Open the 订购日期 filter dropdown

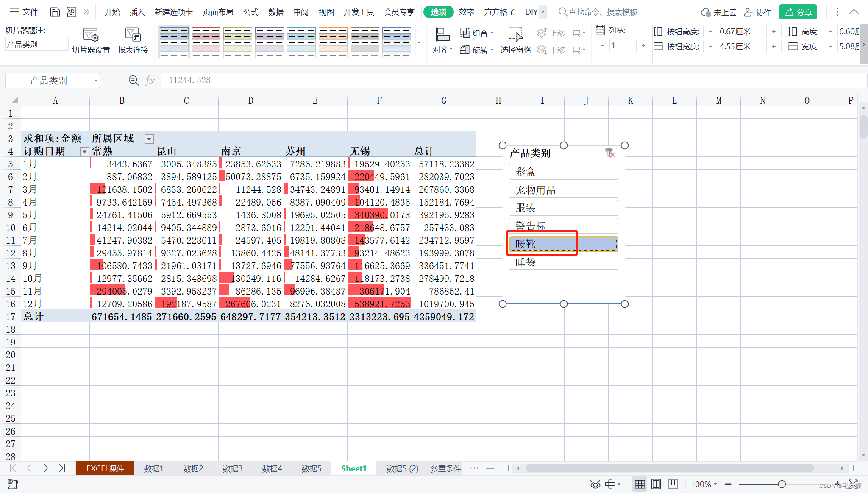[x=84, y=152]
